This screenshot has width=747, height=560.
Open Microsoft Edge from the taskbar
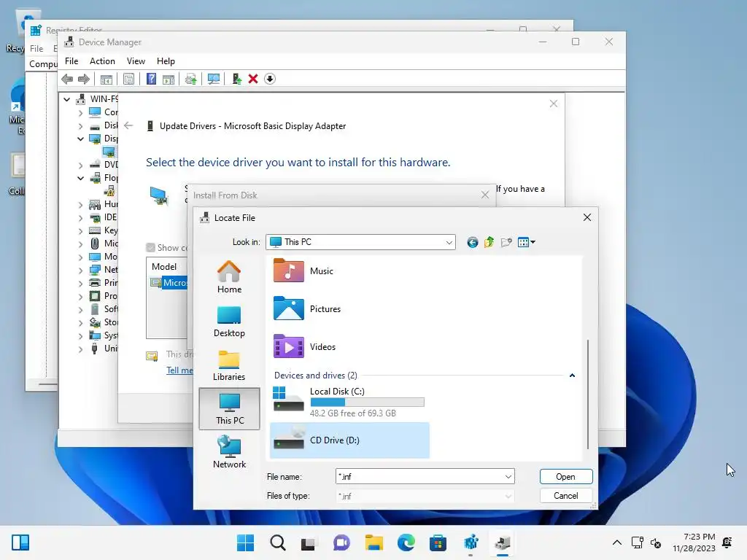tap(406, 542)
